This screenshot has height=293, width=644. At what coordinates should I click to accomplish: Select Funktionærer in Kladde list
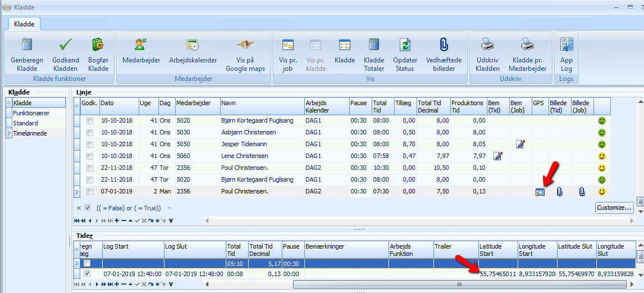point(32,113)
